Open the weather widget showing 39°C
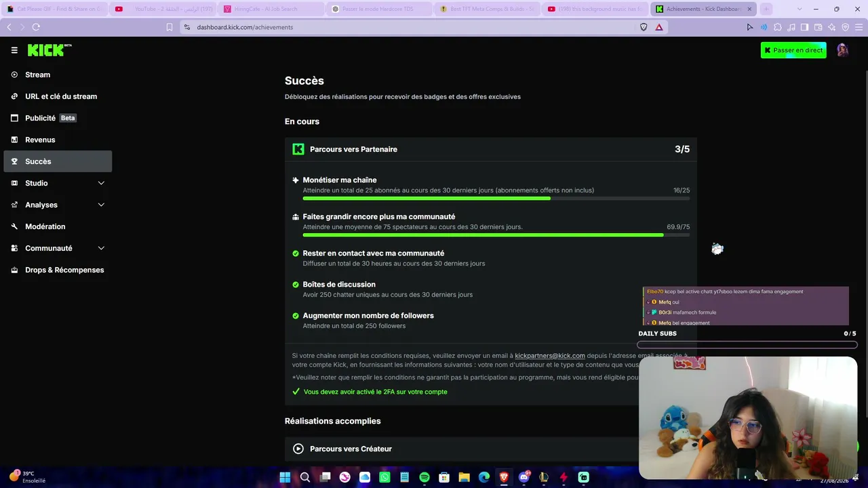The width and height of the screenshot is (868, 488). pyautogui.click(x=27, y=476)
